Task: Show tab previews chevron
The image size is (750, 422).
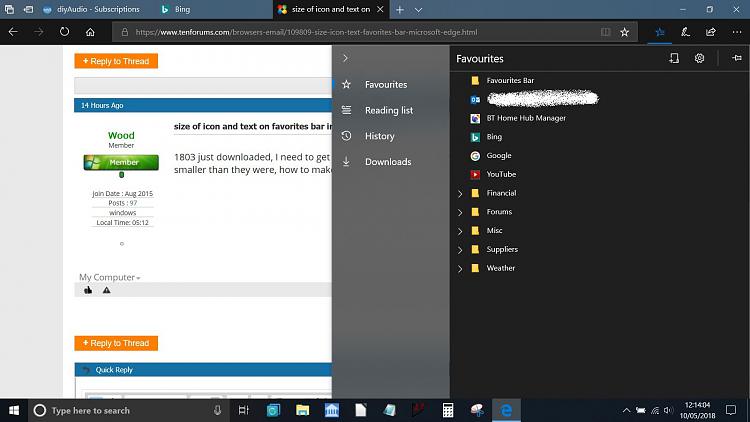Action: pos(419,10)
